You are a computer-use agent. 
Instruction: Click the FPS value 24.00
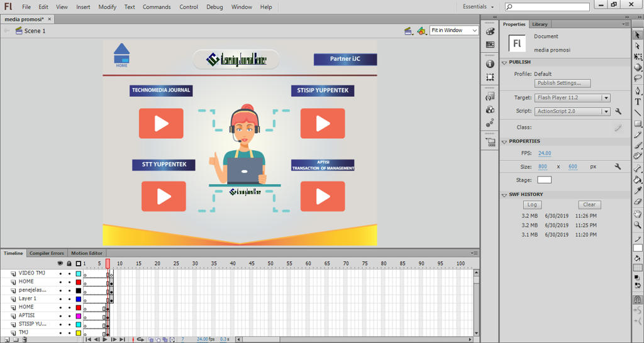coord(545,153)
